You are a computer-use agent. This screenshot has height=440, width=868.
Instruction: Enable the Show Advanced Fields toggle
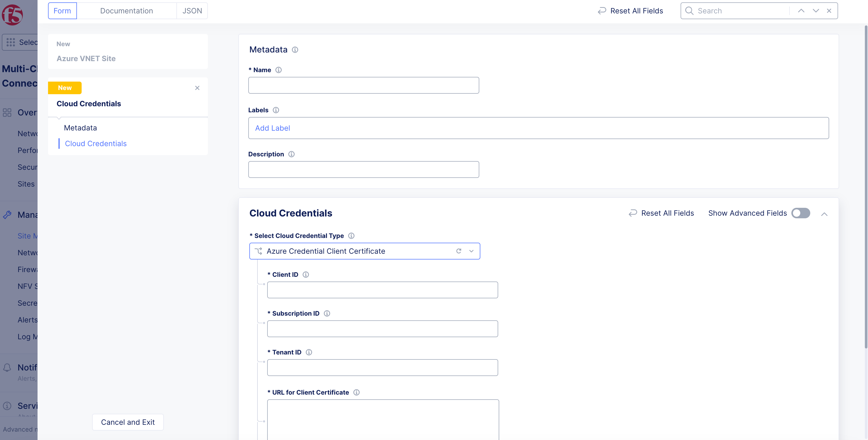click(801, 213)
